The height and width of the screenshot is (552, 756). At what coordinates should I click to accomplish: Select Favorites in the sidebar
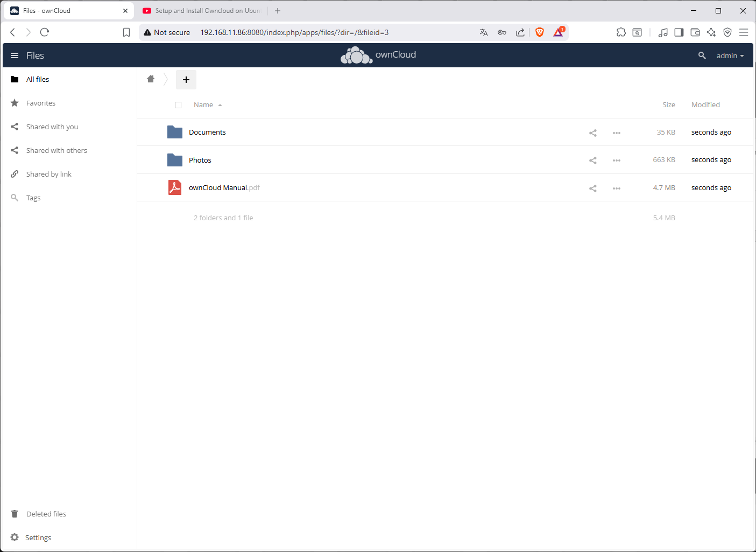[41, 103]
